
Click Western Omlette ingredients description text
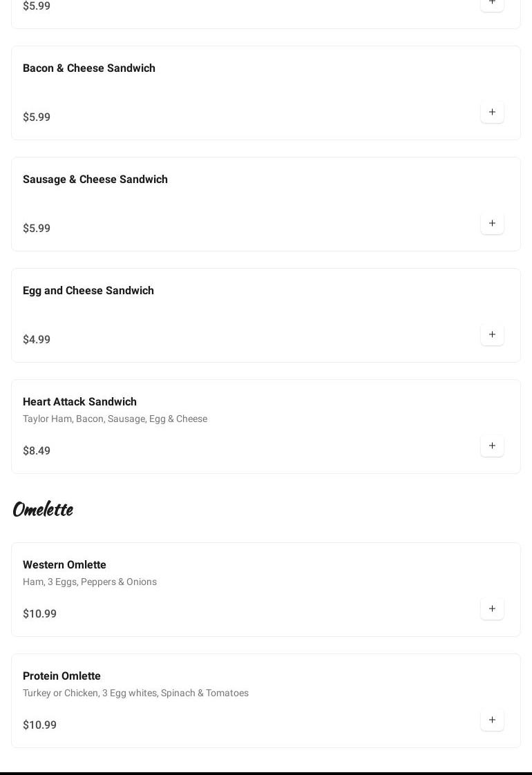[90, 582]
